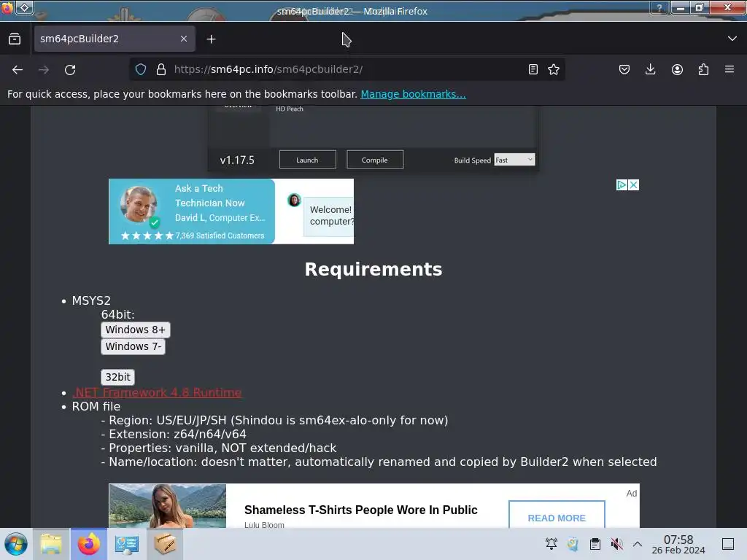This screenshot has width=747, height=560.
Task: Bookmark this page with the star icon
Action: [x=554, y=69]
